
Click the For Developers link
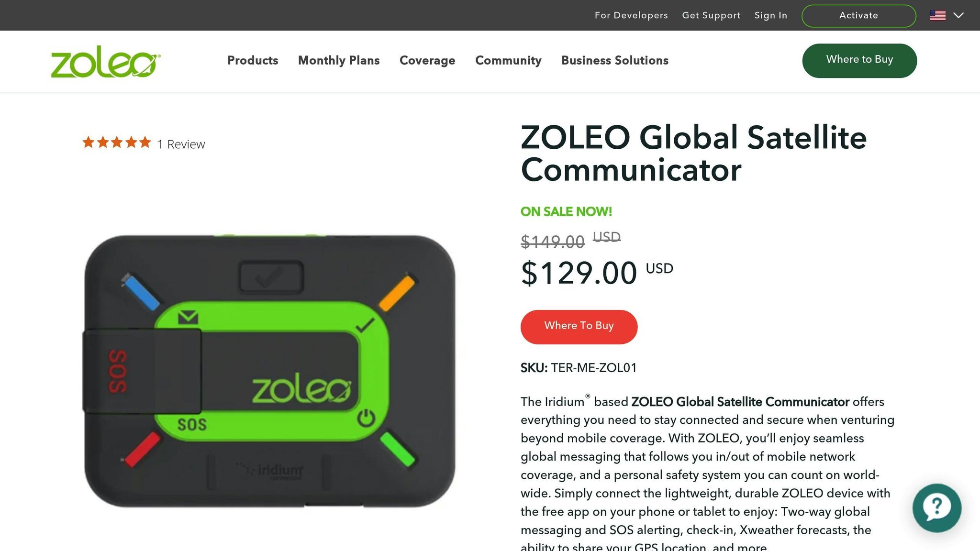tap(631, 15)
